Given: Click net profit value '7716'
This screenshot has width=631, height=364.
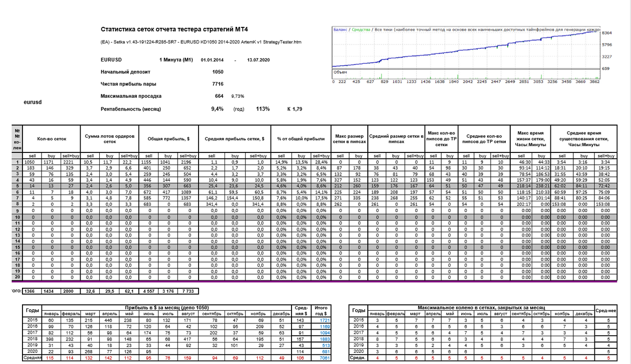Looking at the screenshot, I should coord(218,84).
